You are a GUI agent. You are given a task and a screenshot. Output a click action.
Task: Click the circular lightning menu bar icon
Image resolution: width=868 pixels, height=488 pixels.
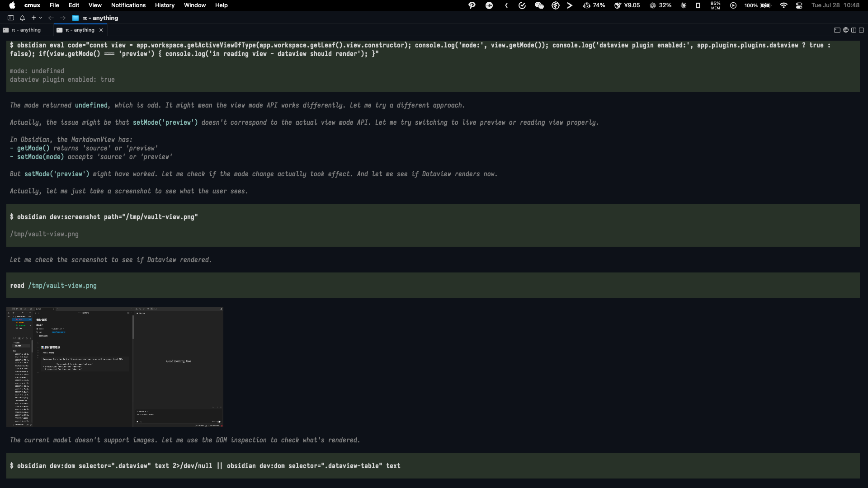[556, 5]
